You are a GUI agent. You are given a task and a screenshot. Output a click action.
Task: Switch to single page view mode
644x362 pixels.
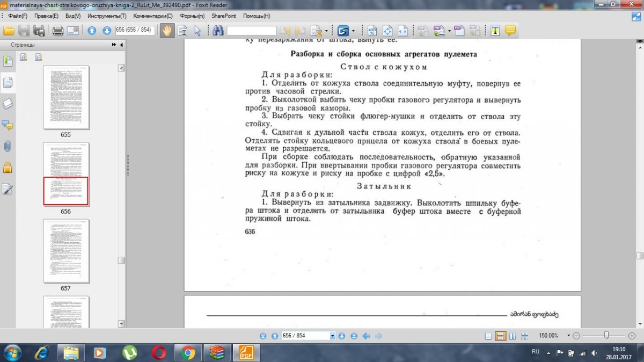[488, 336]
